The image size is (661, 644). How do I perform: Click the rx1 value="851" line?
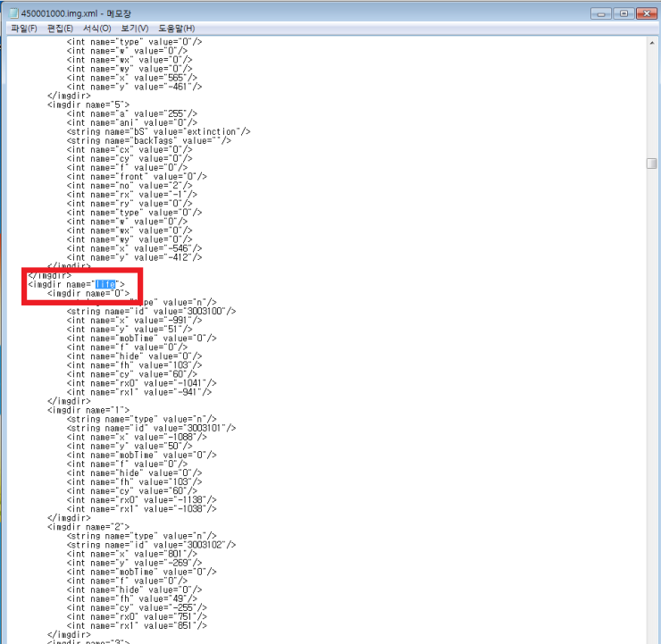click(137, 626)
